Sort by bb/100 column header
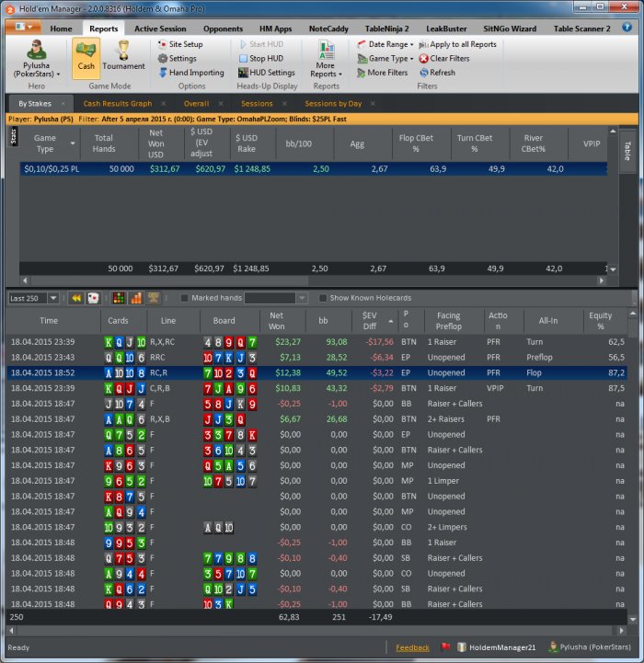 click(x=298, y=143)
